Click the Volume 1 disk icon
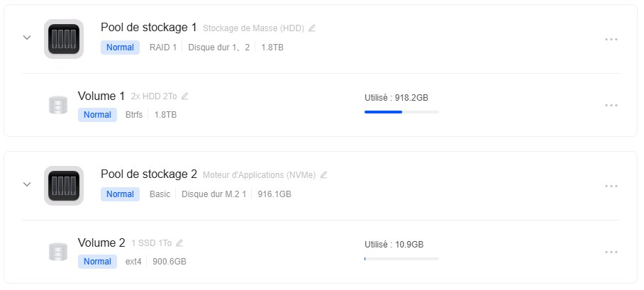Screen dimensions: 644x290 58,105
